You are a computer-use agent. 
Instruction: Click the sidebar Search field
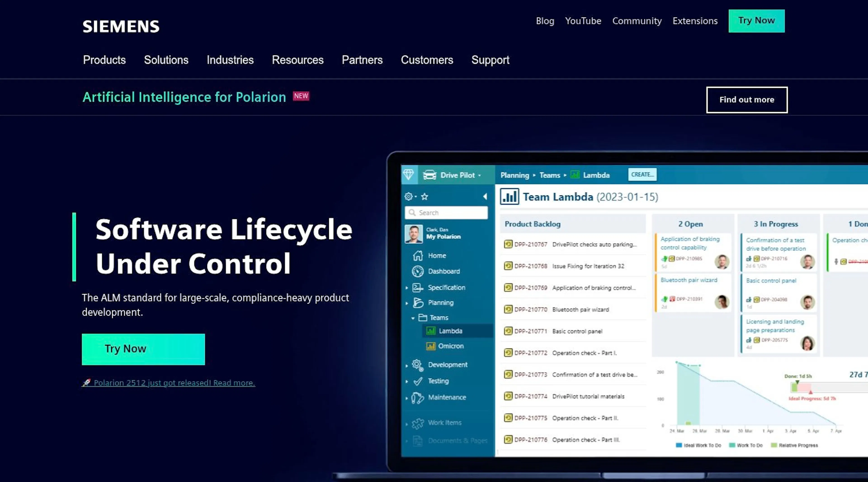(446, 213)
